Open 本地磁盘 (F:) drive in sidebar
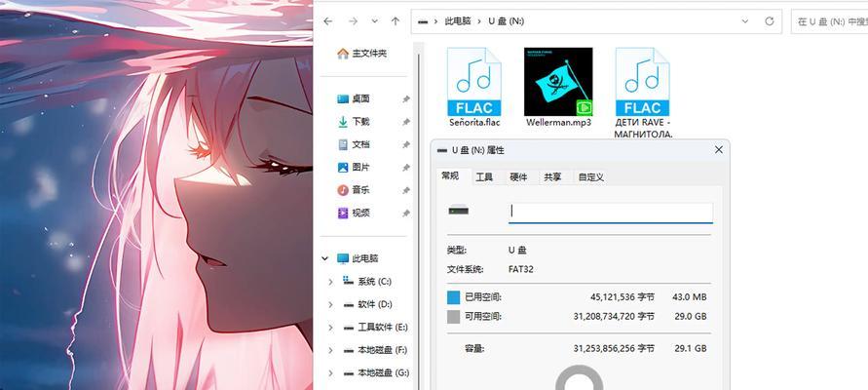 [375, 350]
